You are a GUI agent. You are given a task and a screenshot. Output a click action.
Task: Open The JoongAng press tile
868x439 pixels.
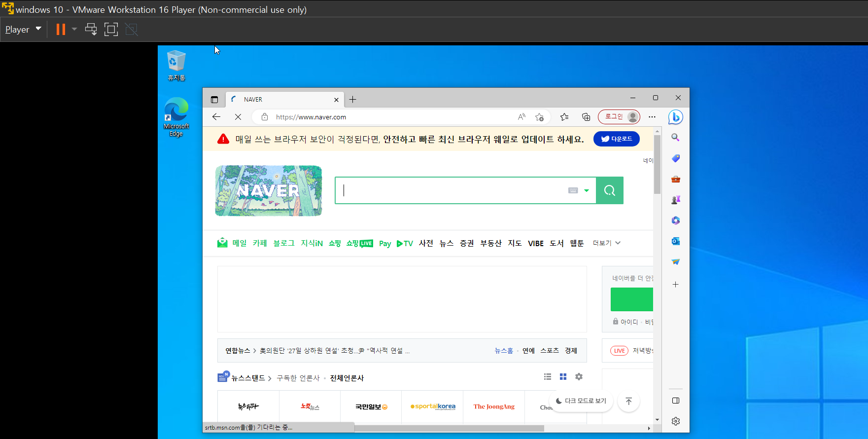click(x=494, y=407)
